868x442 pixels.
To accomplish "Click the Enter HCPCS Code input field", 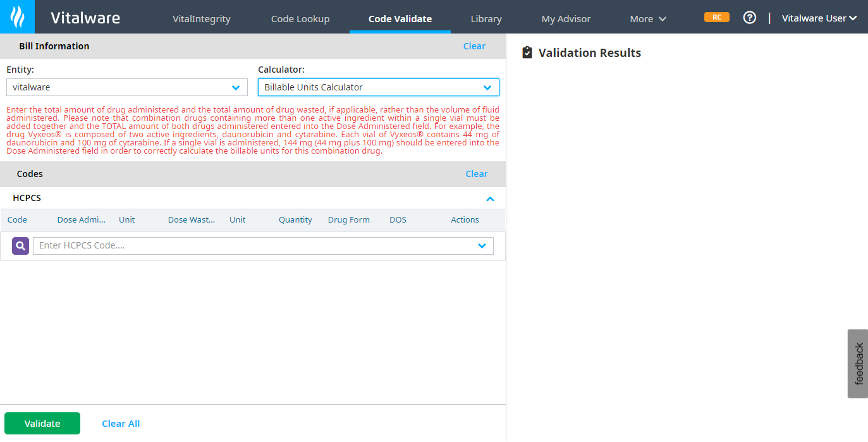I will [253, 246].
